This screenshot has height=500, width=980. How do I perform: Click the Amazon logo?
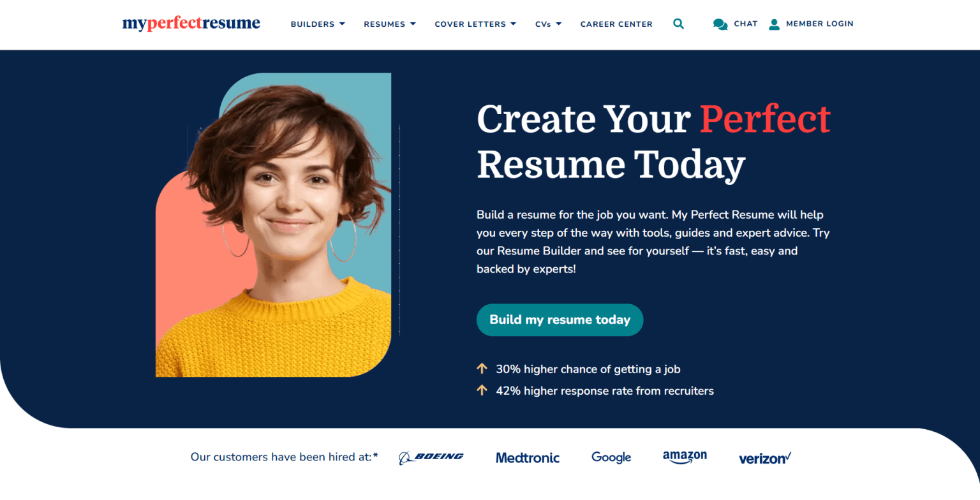pyautogui.click(x=685, y=457)
